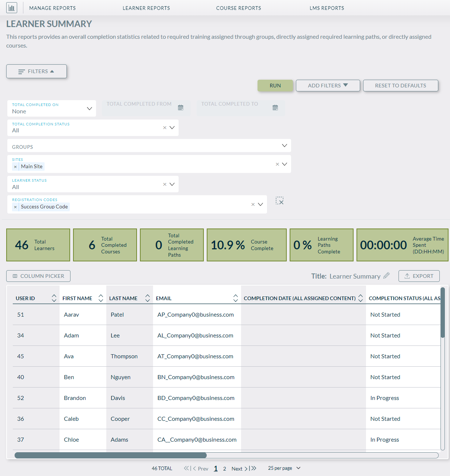Sort the table by the Email column arrows
The image size is (450, 476).
[235, 298]
